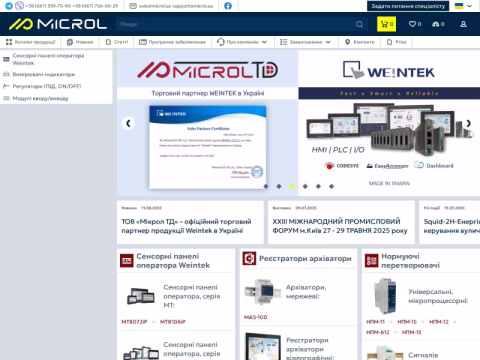The height and width of the screenshot is (360, 480).
Task: Open the Facebook page icon
Action: pos(228,6)
